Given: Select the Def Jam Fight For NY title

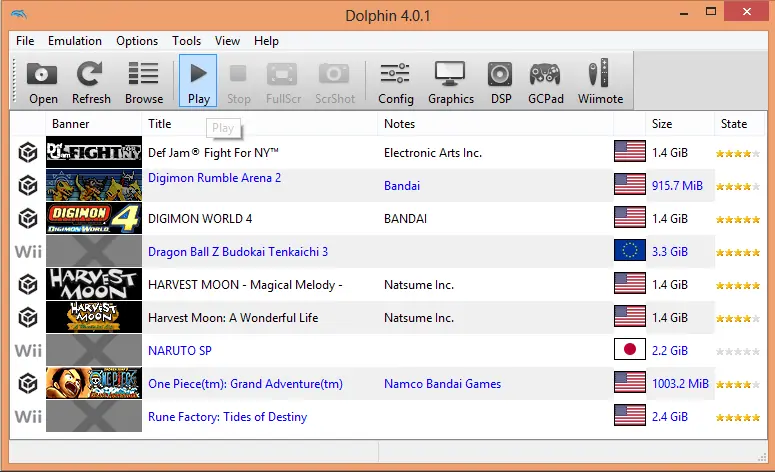Looking at the screenshot, I should point(213,153).
